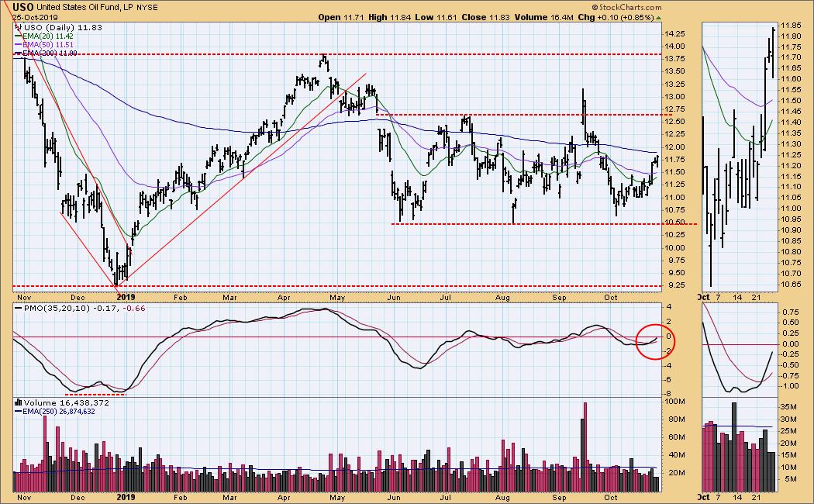Click the NYSE exchange label
This screenshot has width=814, height=504.
(x=147, y=8)
